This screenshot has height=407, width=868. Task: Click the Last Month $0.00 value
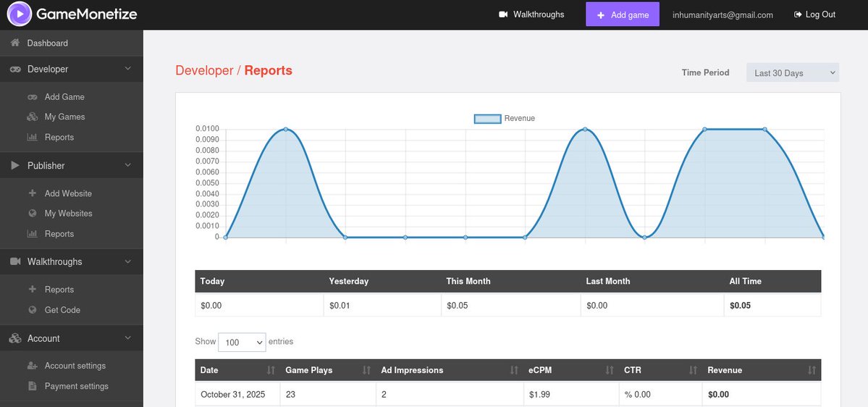tap(597, 305)
